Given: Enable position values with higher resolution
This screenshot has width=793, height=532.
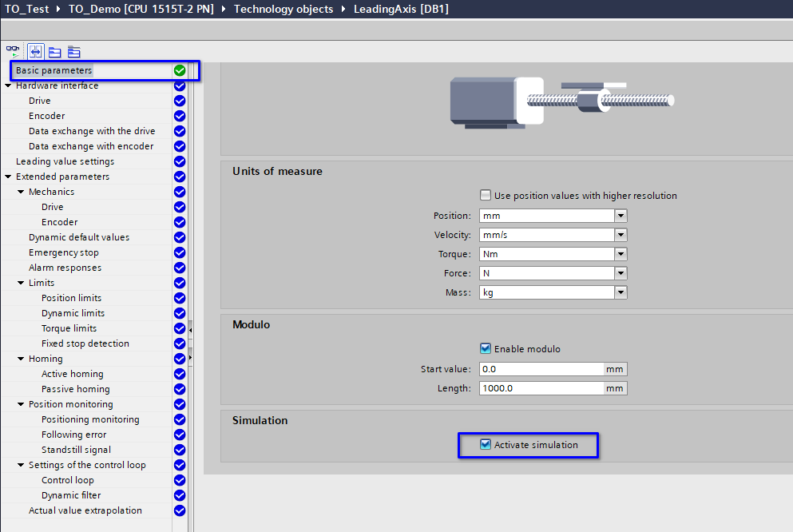Looking at the screenshot, I should pos(486,195).
